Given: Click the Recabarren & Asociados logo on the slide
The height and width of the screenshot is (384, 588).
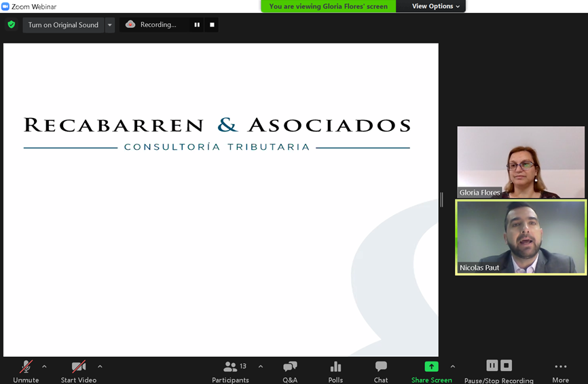Looking at the screenshot, I should point(217,134).
